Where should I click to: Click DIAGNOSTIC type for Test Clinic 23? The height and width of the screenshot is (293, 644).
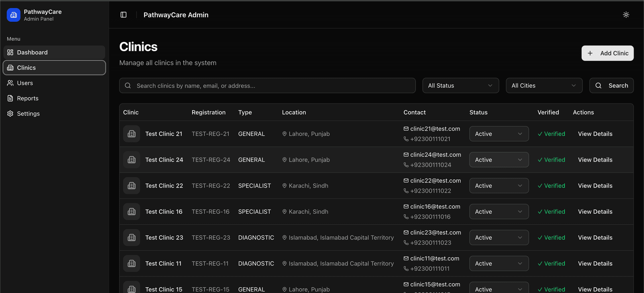(x=256, y=238)
